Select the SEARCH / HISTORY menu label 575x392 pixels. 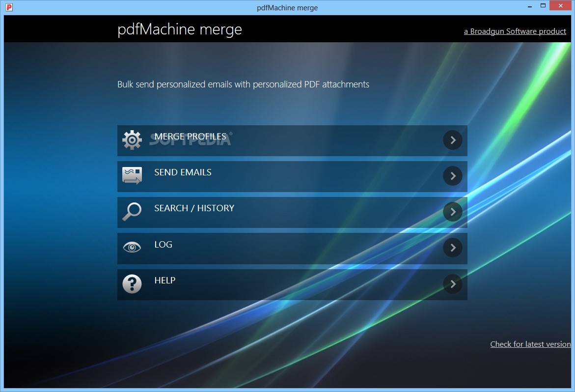click(194, 208)
